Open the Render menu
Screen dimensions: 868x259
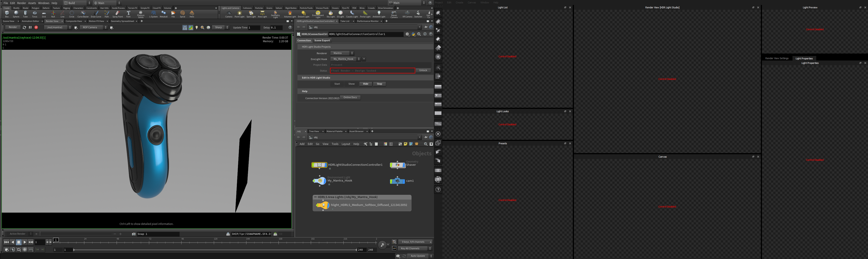click(21, 3)
